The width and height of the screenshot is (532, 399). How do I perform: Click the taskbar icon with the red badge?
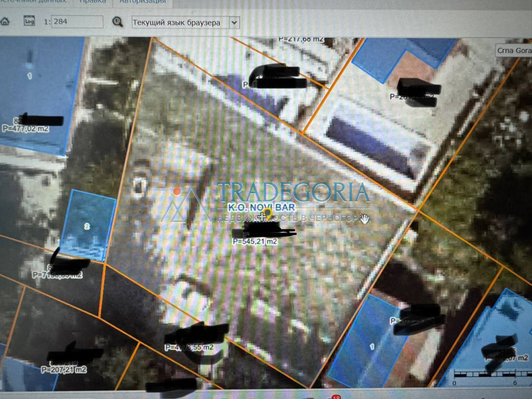pyautogui.click(x=333, y=397)
